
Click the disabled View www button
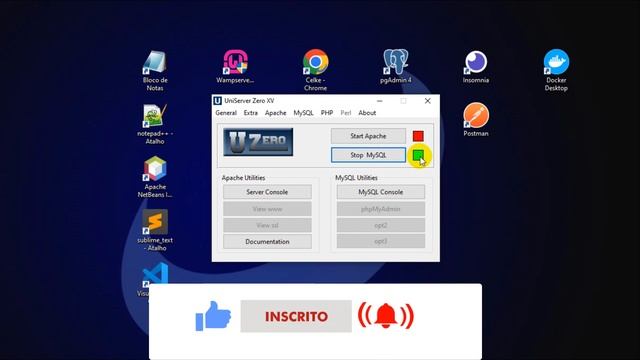tap(267, 209)
